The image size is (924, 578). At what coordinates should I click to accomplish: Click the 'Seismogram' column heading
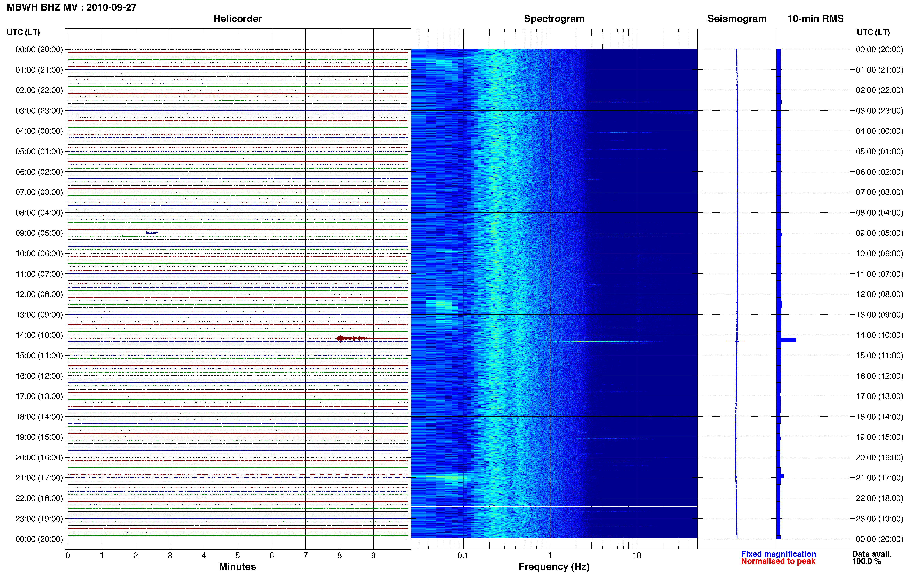click(x=737, y=19)
